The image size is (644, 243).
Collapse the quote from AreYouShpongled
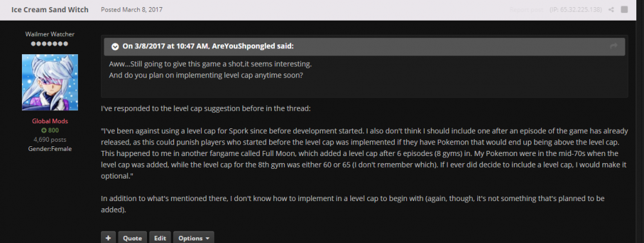pos(115,46)
